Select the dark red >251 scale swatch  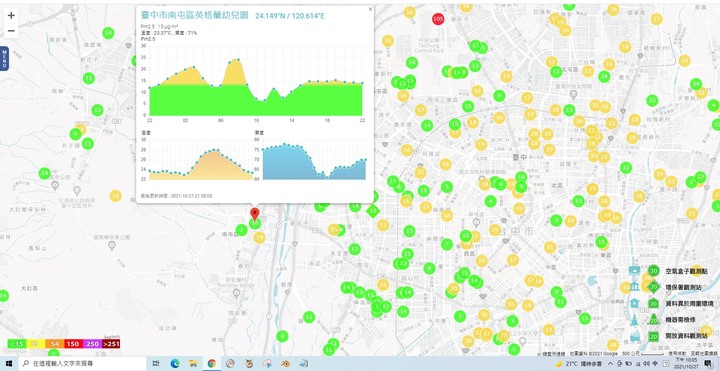(x=111, y=344)
